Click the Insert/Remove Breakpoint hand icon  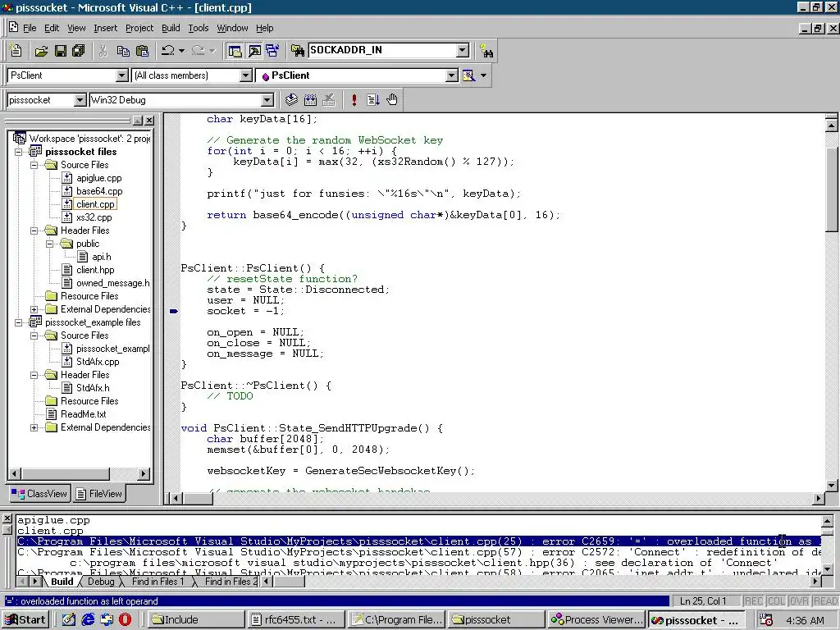[x=392, y=99]
